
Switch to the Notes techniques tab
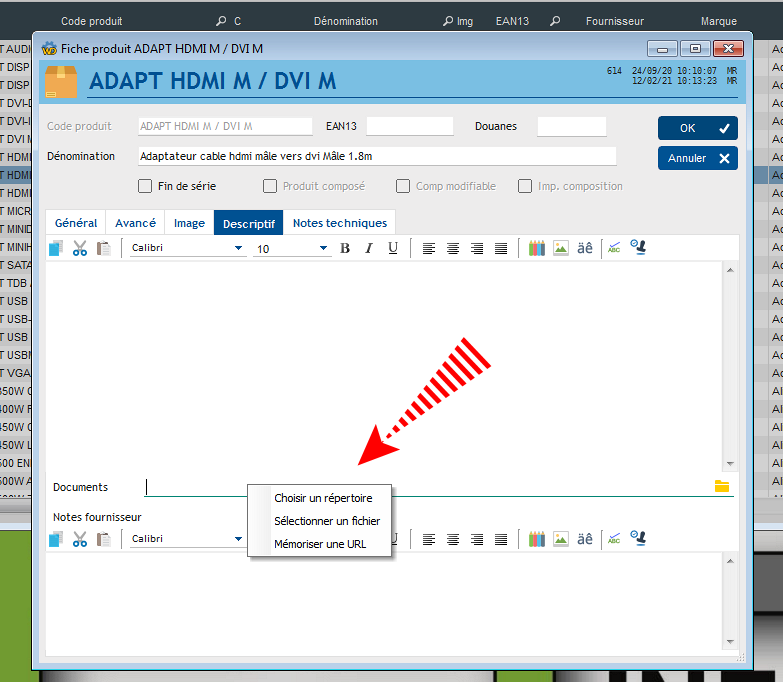coord(339,223)
